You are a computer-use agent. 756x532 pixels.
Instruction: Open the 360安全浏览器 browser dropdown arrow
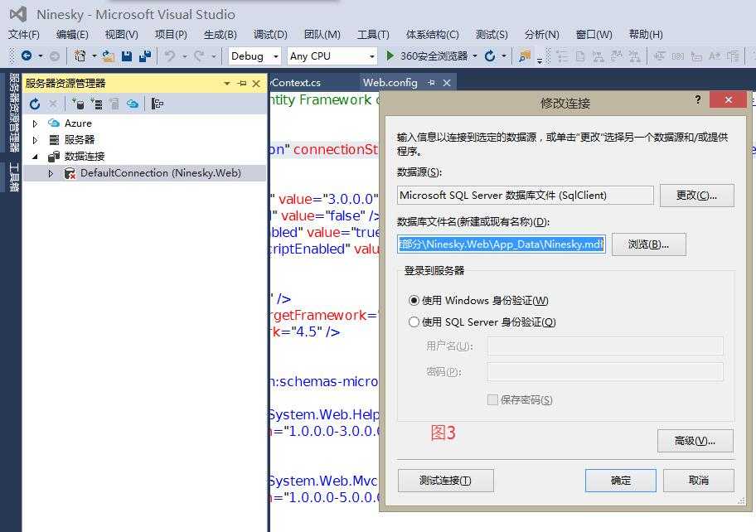click(x=475, y=56)
